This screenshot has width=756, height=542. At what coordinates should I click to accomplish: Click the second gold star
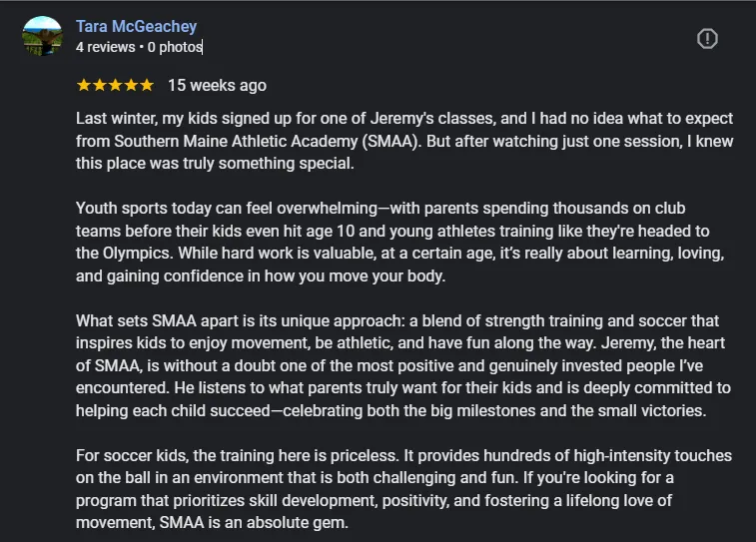[100, 85]
